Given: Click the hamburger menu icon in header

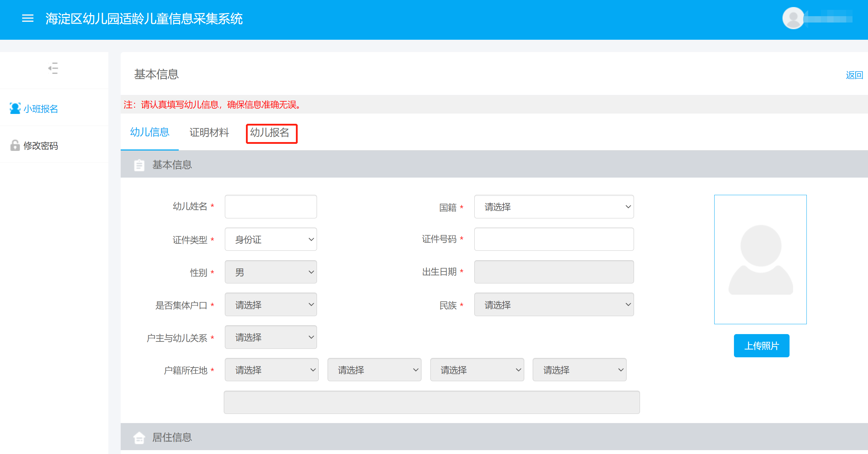Looking at the screenshot, I should [28, 18].
